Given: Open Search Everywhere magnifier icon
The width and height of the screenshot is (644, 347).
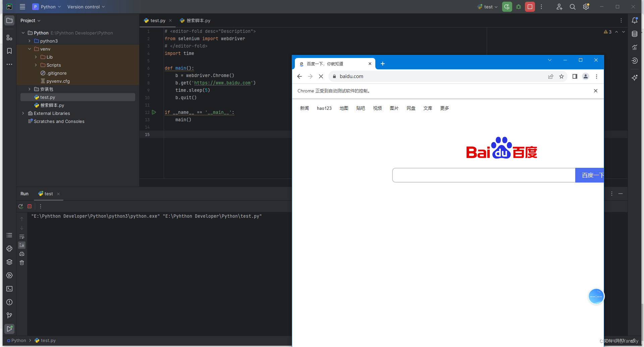Looking at the screenshot, I should (573, 7).
